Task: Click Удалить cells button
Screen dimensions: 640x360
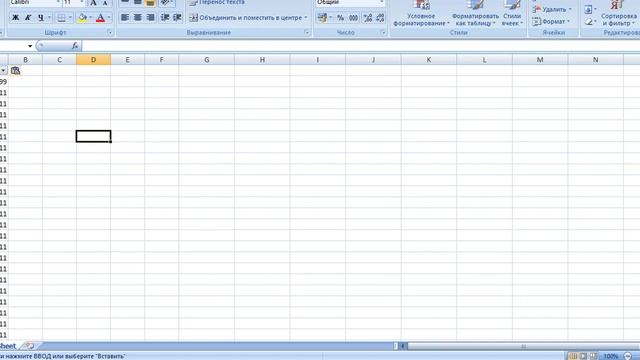Action: tap(552, 9)
